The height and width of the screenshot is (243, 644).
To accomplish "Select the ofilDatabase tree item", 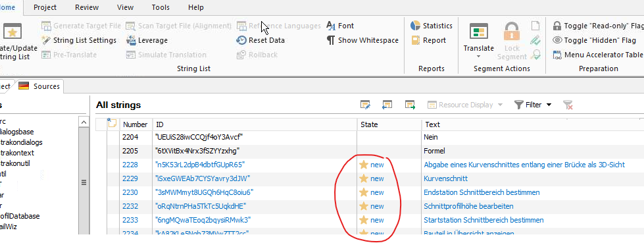I will click(20, 216).
